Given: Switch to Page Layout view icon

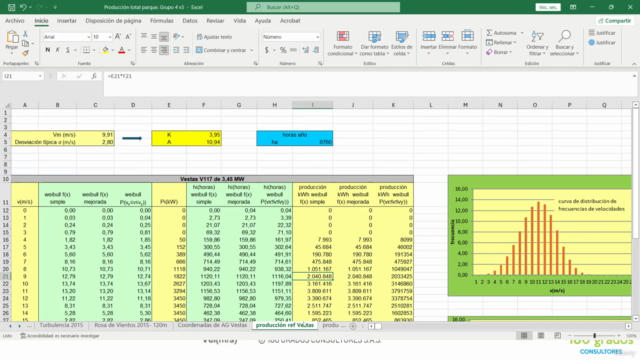Looking at the screenshot, I should coord(541,336).
